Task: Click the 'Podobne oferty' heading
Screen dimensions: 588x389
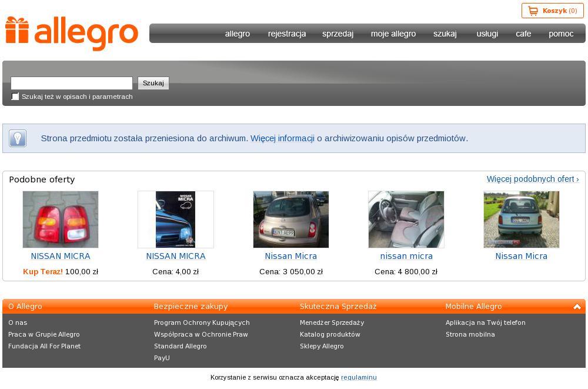Action: point(42,179)
